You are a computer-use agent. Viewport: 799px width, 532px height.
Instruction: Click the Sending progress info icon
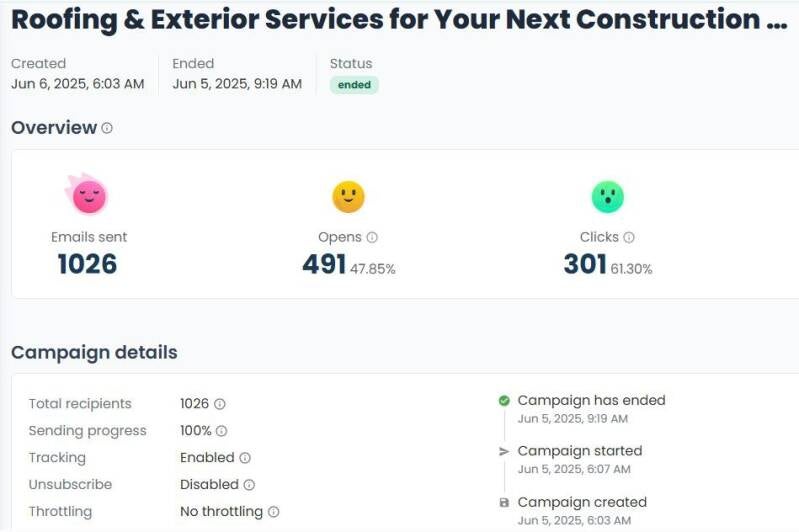tap(222, 431)
